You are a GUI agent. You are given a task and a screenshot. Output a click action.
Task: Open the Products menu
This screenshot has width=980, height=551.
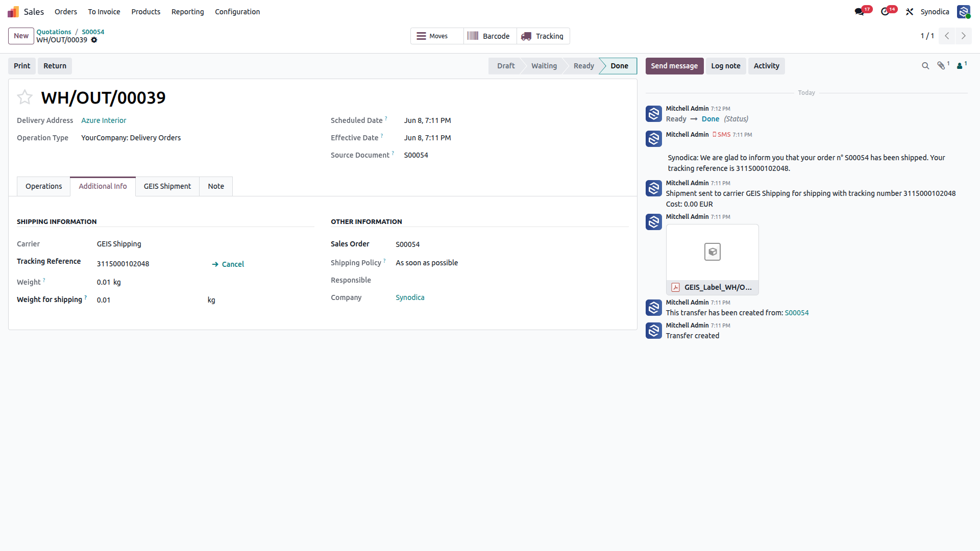(x=146, y=12)
